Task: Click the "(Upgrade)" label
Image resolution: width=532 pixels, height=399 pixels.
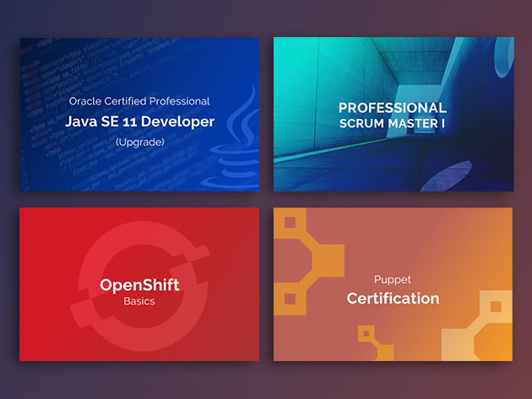Action: tap(140, 142)
